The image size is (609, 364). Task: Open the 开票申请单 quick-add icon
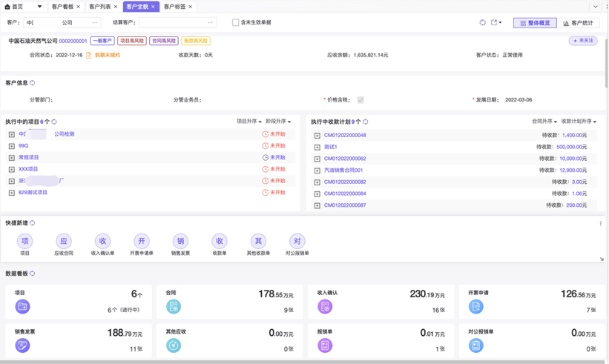141,241
